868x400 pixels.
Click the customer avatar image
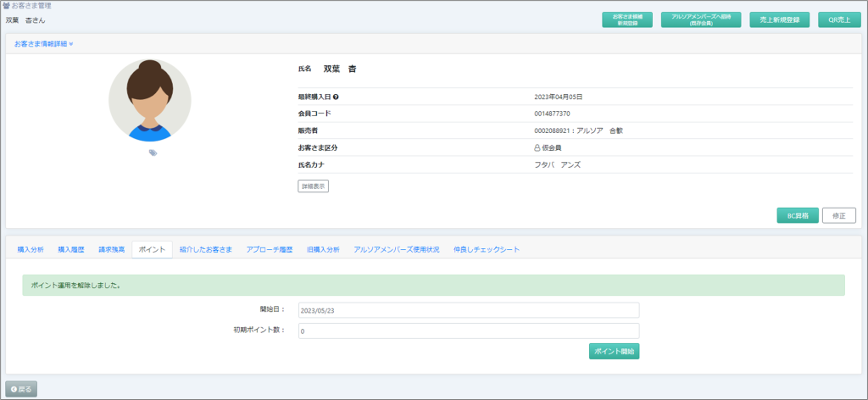pos(150,100)
